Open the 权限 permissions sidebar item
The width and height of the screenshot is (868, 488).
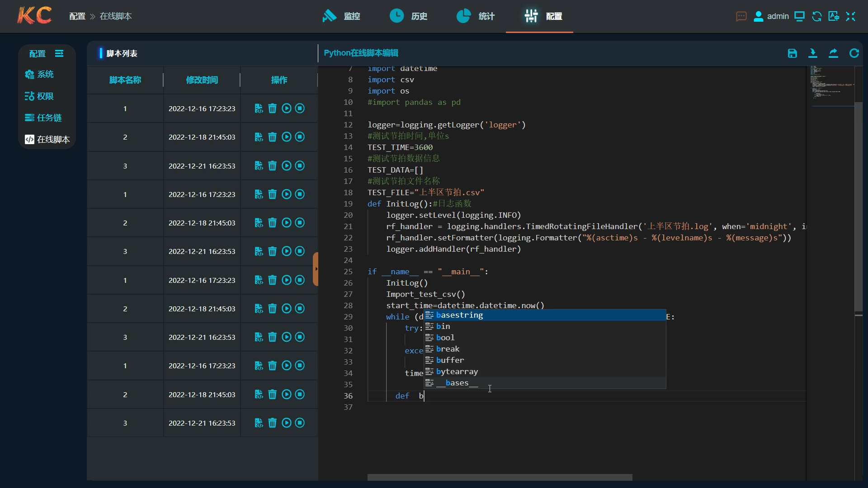click(39, 96)
